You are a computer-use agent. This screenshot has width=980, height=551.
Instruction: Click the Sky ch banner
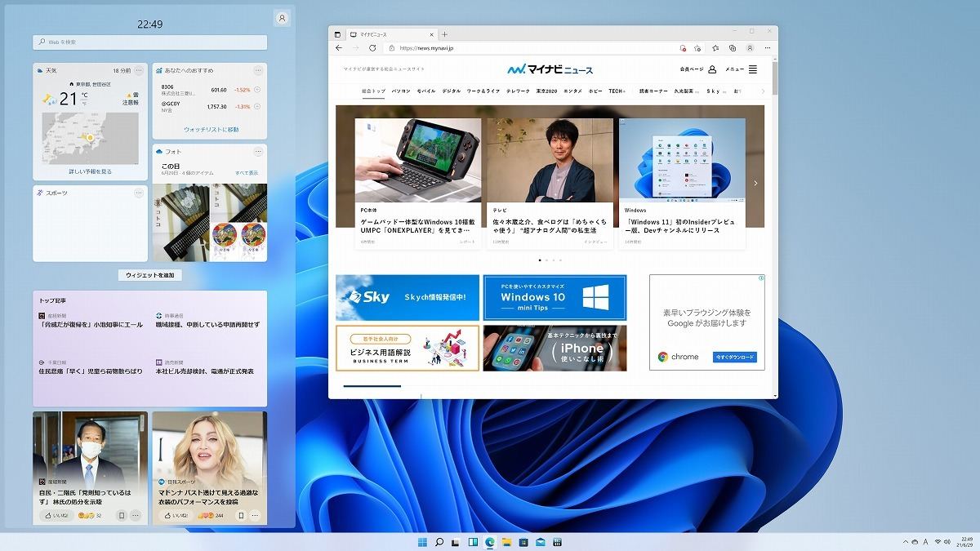pos(408,297)
